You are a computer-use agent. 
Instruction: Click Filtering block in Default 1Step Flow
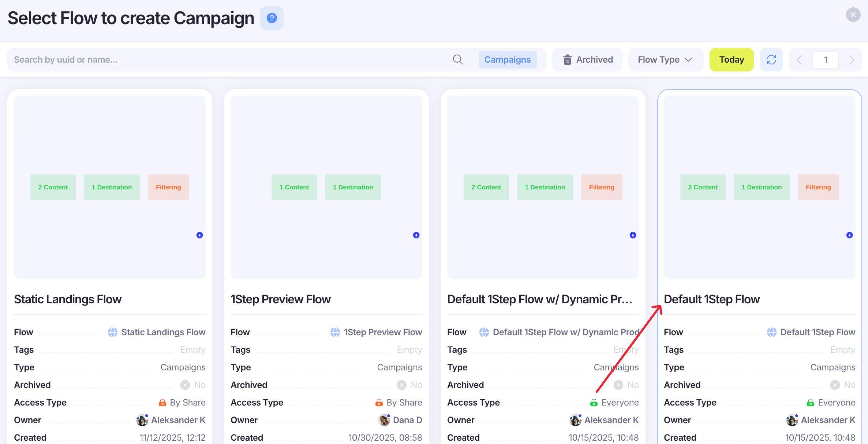pos(818,187)
